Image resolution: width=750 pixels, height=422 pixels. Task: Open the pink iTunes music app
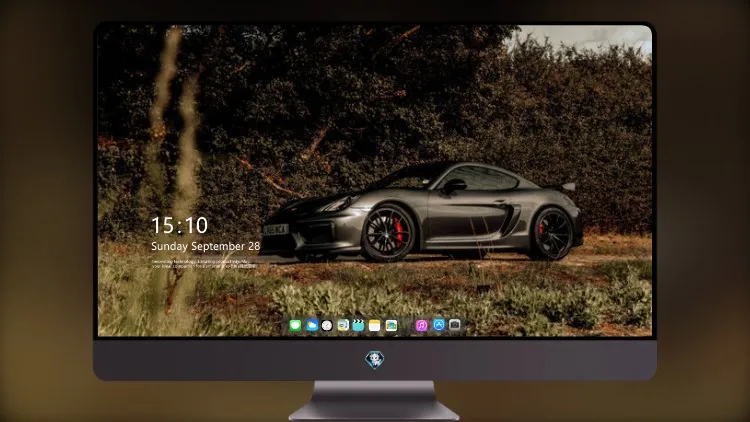tap(421, 326)
